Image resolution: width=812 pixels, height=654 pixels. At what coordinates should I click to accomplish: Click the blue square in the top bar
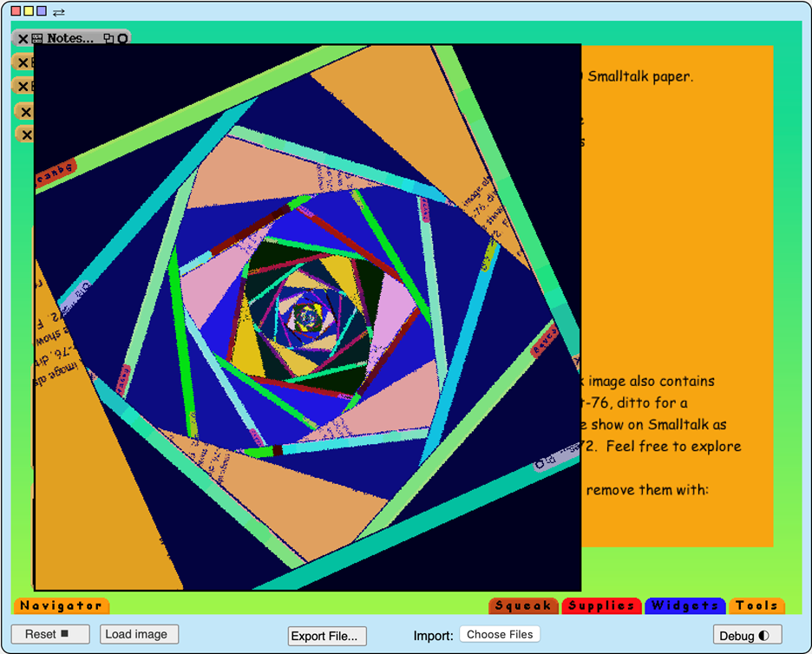(42, 11)
